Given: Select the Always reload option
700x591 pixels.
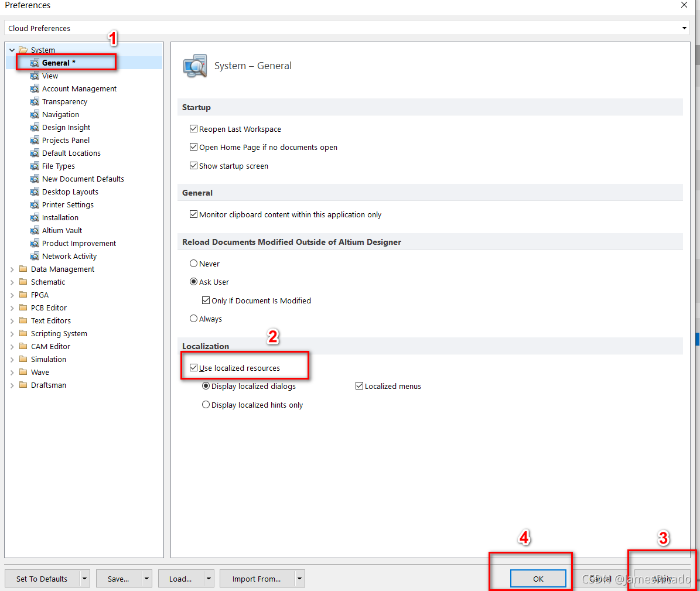Looking at the screenshot, I should 193,318.
